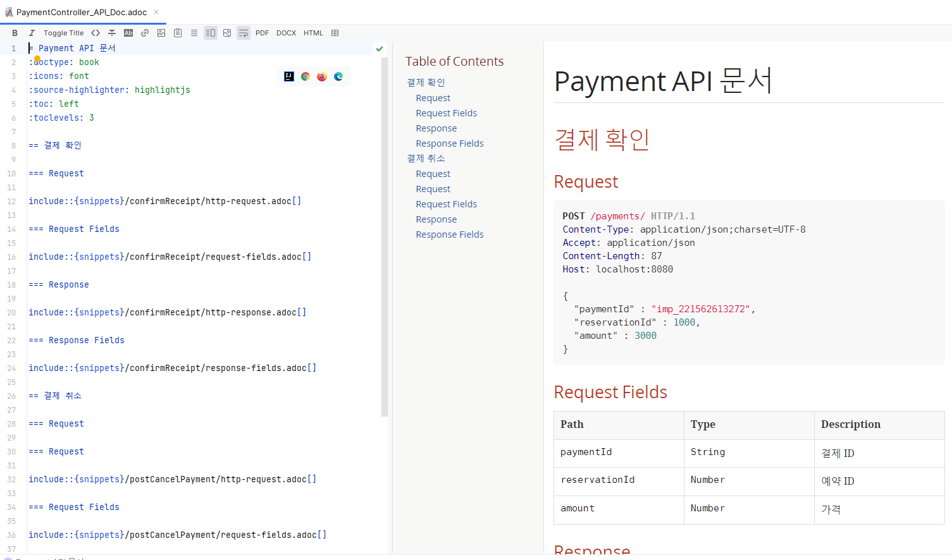The image size is (952, 560).
Task: Click the '== 결제 취소' source line
Action: coord(55,396)
